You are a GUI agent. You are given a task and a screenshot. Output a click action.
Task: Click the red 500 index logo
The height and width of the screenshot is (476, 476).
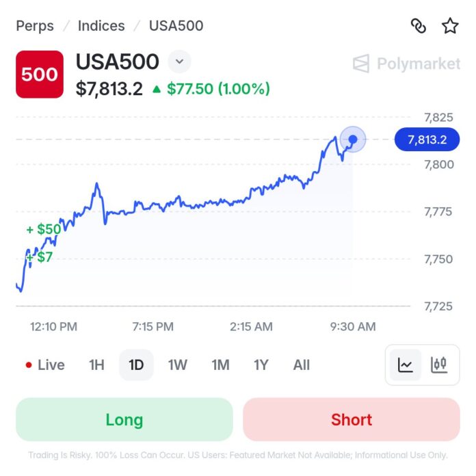click(x=40, y=75)
